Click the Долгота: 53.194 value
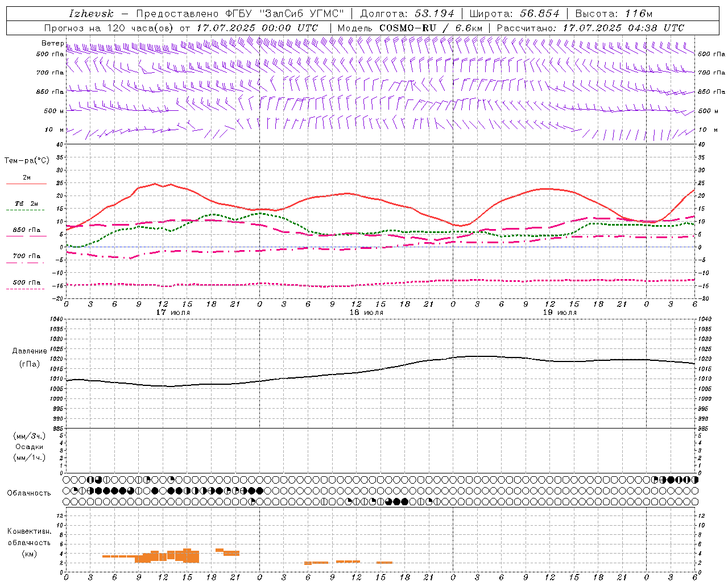This screenshot has height=582, width=728. (x=407, y=14)
